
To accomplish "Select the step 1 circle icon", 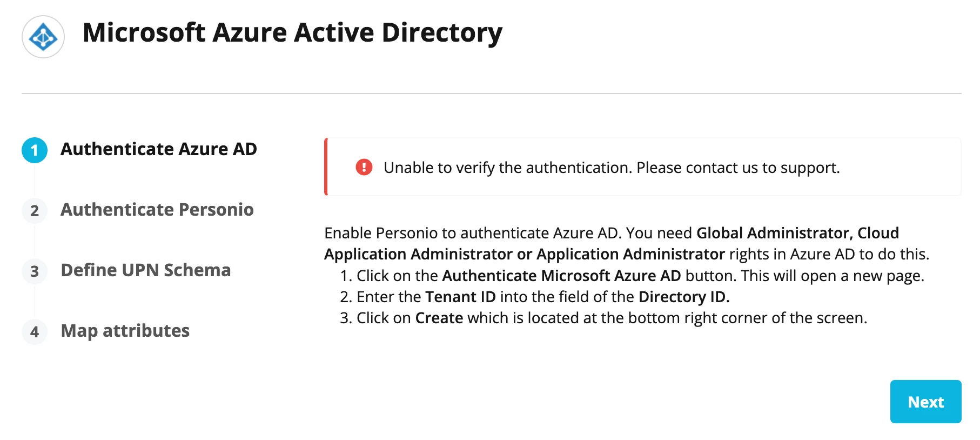I will coord(35,150).
